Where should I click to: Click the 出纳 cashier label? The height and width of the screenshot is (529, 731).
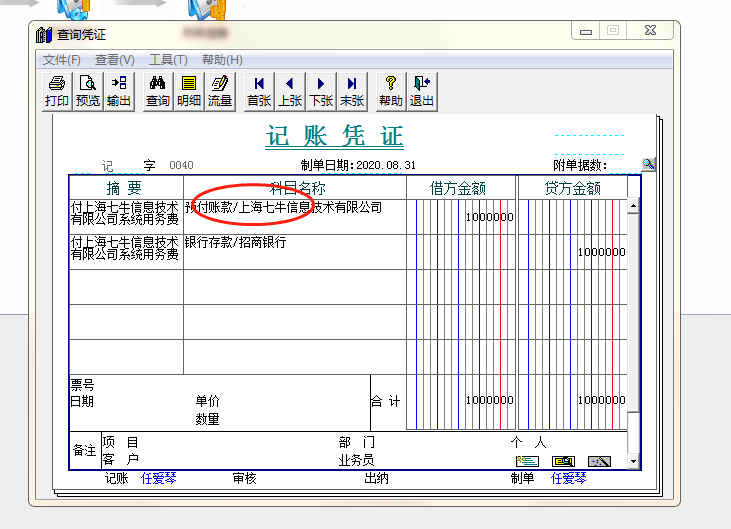(376, 478)
